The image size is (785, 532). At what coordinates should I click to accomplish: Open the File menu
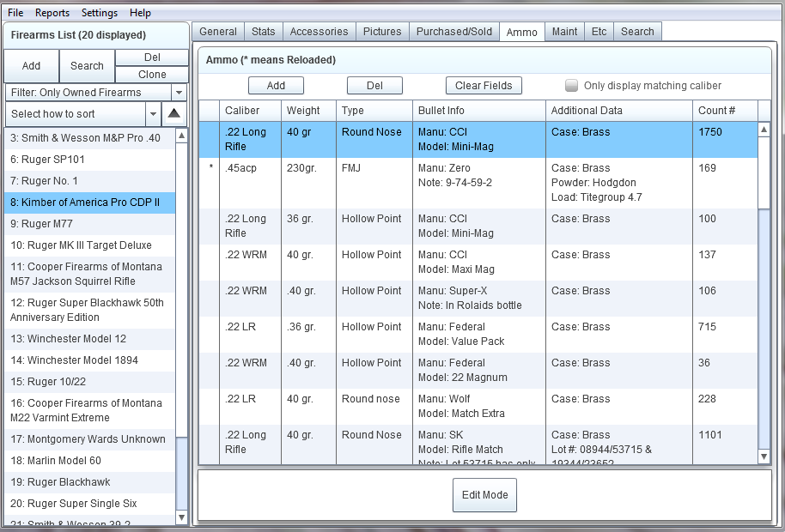tap(15, 13)
